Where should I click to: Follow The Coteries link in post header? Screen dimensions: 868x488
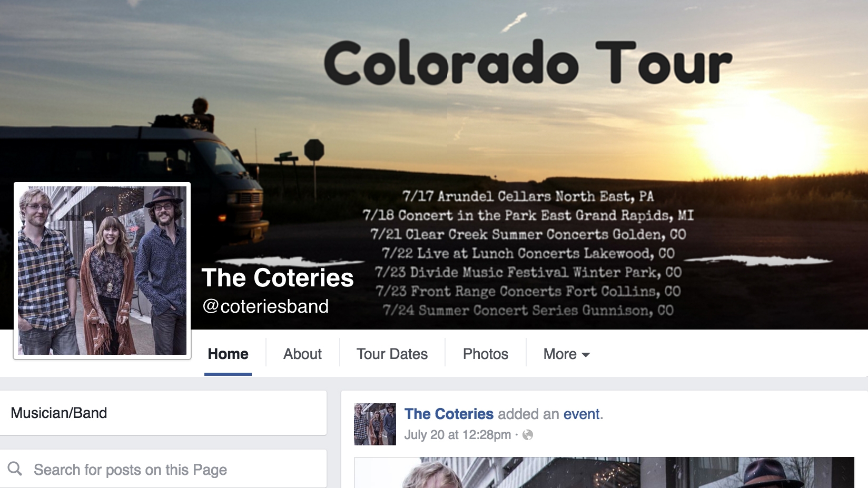tap(449, 414)
